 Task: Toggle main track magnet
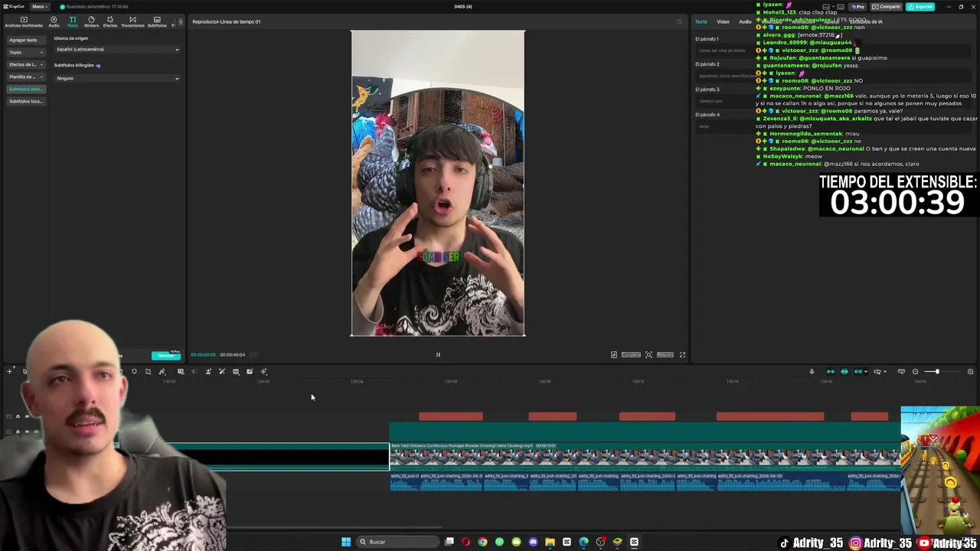click(831, 372)
